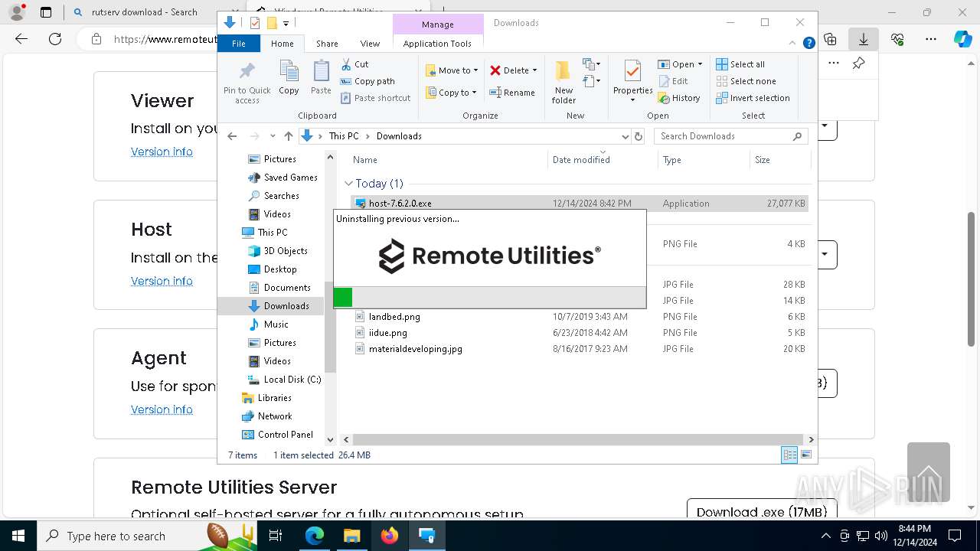This screenshot has height=551, width=980.
Task: Open Agent Version info link
Action: (162, 409)
